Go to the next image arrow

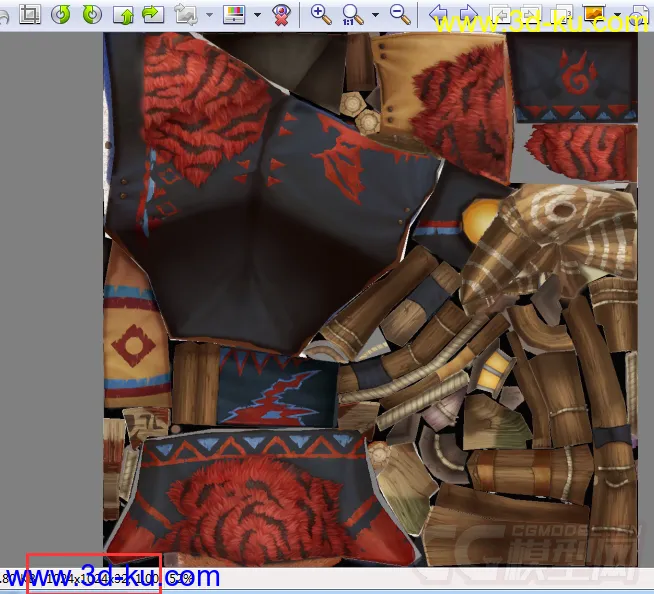tap(469, 15)
